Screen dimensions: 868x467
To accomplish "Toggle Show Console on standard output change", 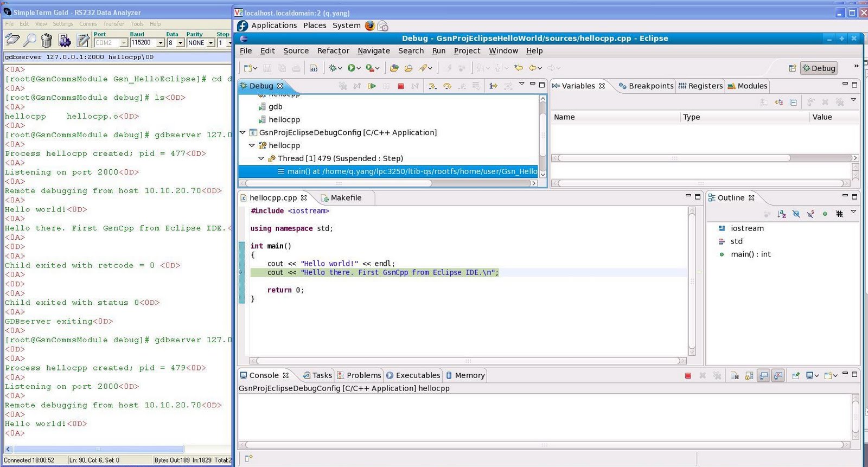I will tap(764, 375).
